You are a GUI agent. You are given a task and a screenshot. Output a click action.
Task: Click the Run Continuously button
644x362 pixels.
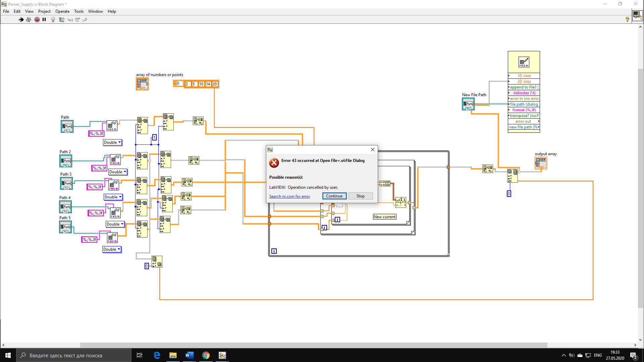click(x=29, y=20)
